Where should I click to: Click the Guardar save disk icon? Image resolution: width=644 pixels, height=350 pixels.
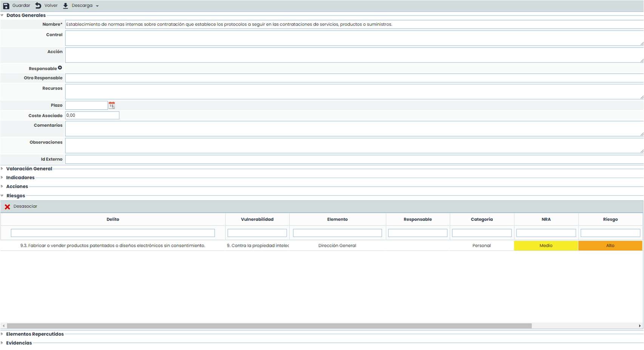pyautogui.click(x=6, y=6)
